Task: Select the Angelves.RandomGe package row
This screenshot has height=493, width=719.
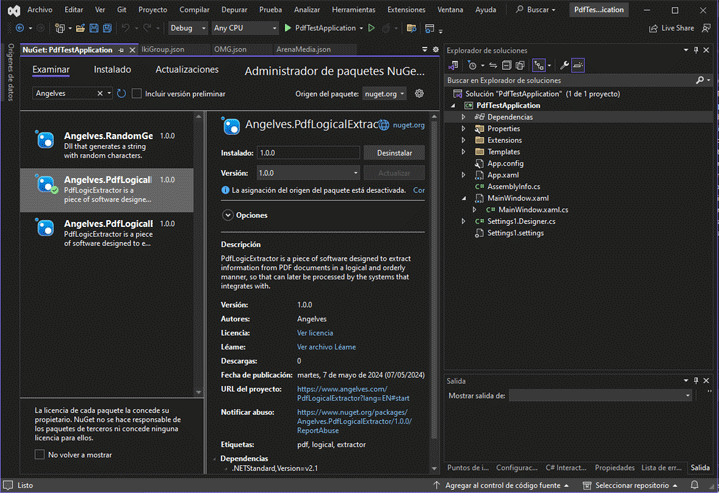Action: 107,145
